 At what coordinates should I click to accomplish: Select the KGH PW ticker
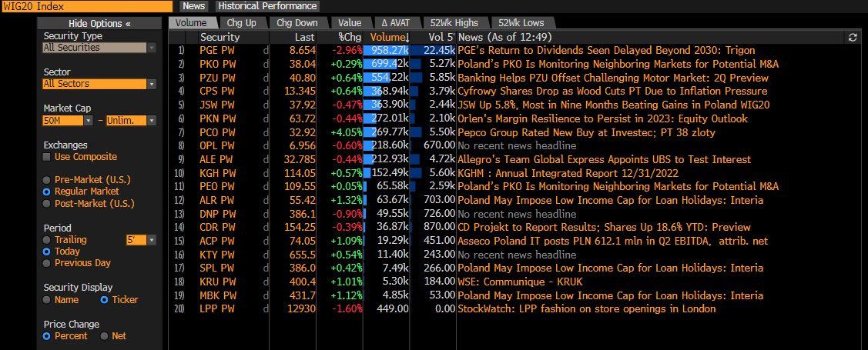click(217, 173)
